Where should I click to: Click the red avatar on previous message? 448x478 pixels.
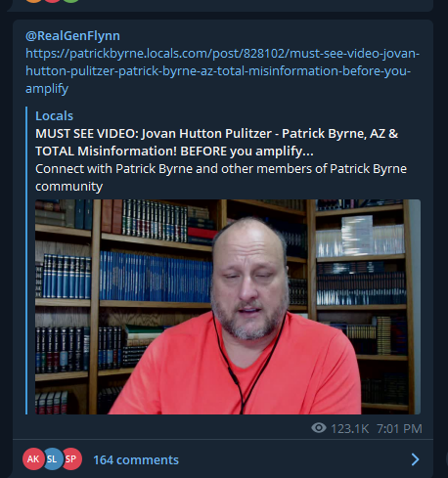(52, 1)
